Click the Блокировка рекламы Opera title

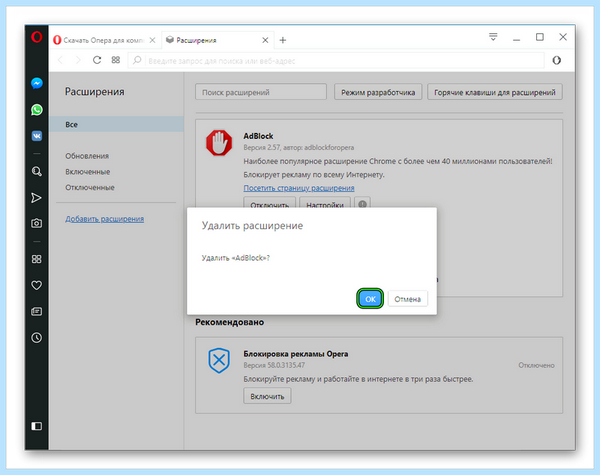[x=296, y=354]
